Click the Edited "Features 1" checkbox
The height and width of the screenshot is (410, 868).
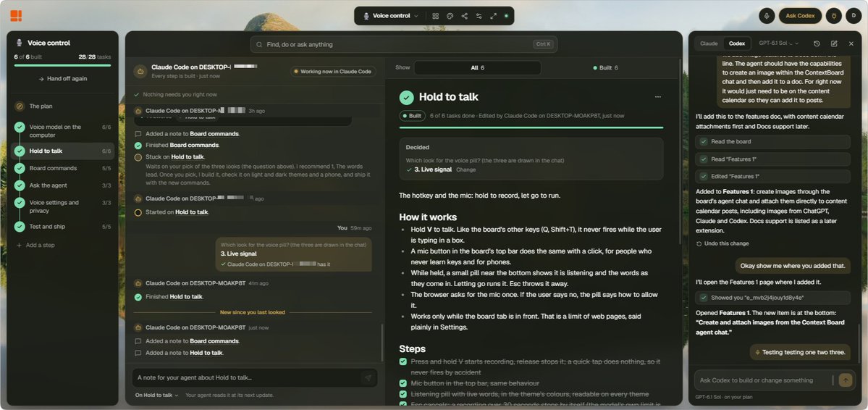(704, 176)
